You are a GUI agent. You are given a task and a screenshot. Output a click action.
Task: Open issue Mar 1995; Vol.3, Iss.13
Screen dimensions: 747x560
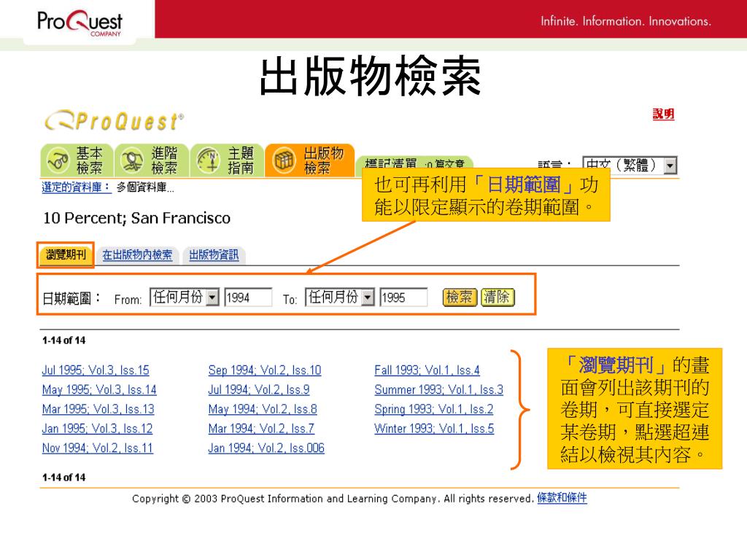pos(98,409)
